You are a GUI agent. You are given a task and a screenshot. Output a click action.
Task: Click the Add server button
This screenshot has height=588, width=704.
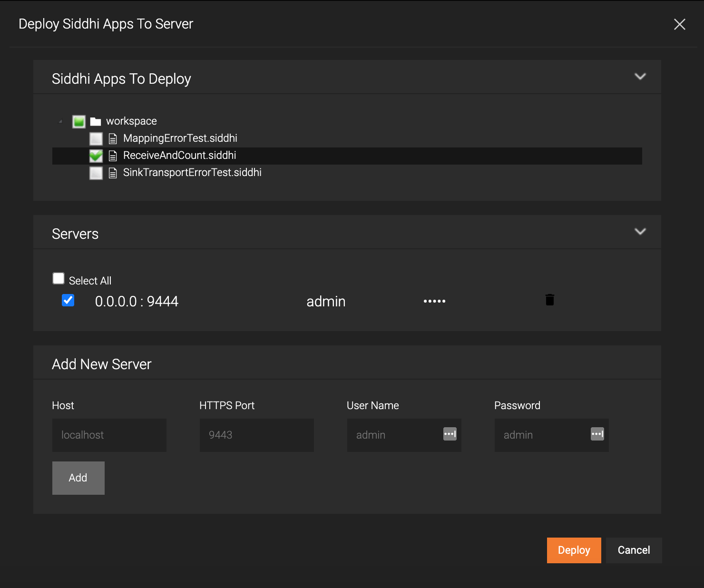[x=78, y=478]
